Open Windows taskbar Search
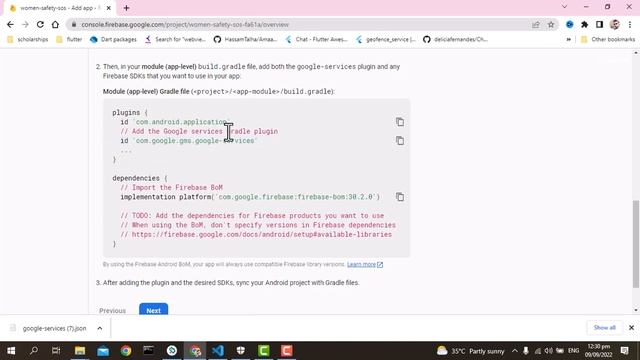Image resolution: width=640 pixels, height=360 pixels. click(x=34, y=351)
